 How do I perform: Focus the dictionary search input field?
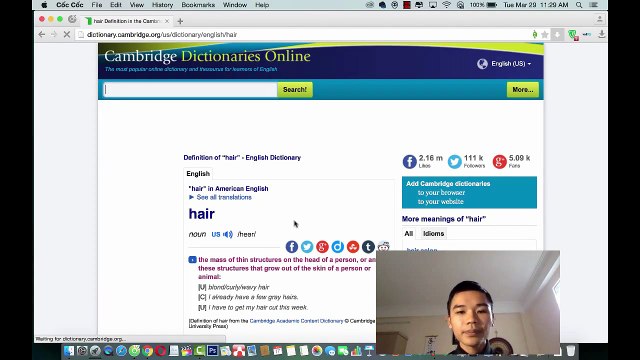[x=190, y=90]
